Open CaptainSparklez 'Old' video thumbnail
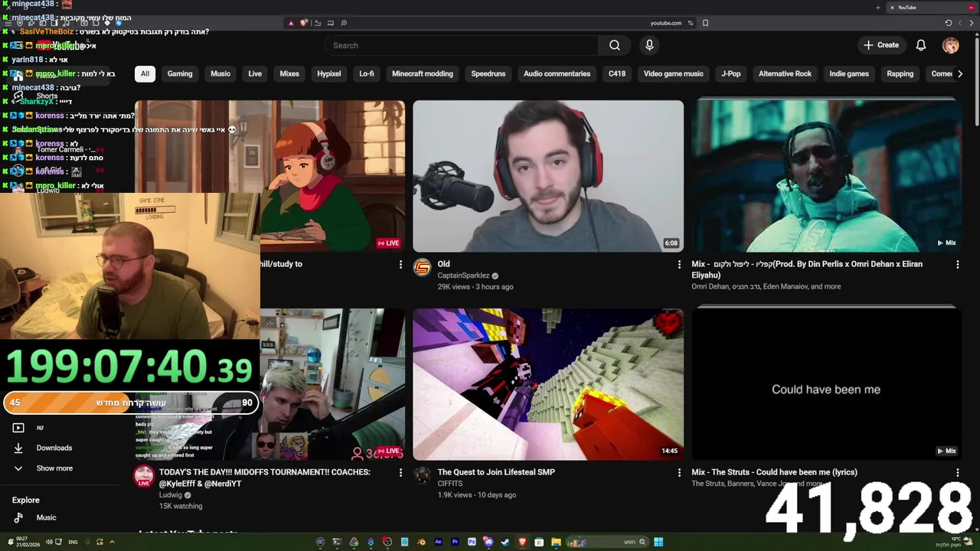The image size is (980, 551). (548, 176)
